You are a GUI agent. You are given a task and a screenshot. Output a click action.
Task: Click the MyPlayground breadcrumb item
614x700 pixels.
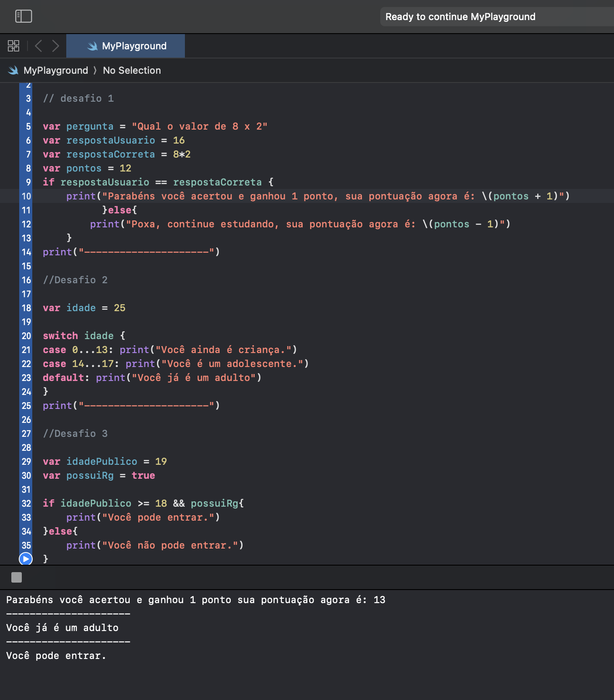click(56, 70)
